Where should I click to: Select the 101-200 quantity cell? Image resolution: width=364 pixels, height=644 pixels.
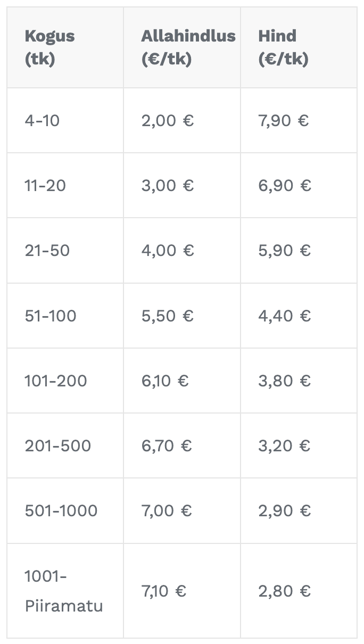coord(56,381)
